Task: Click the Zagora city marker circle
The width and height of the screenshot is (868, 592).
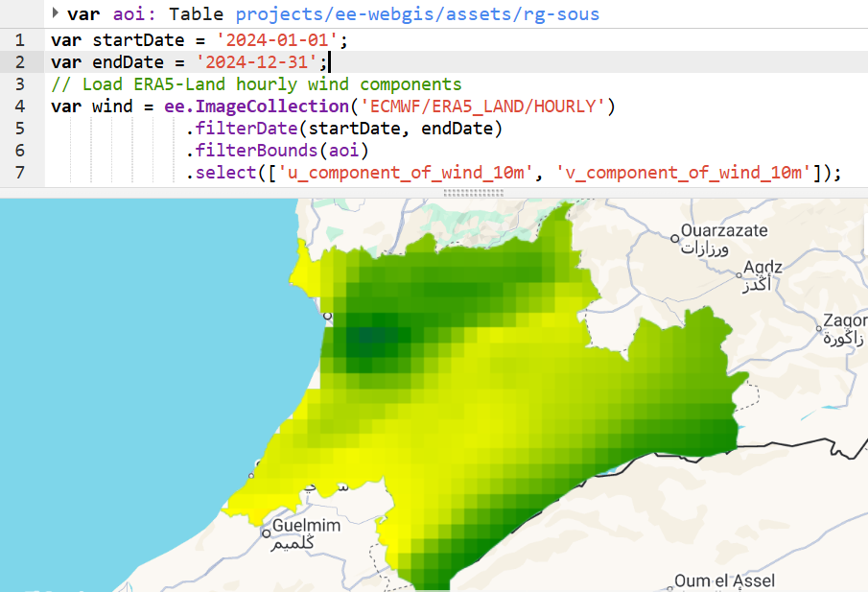Action: [x=817, y=327]
